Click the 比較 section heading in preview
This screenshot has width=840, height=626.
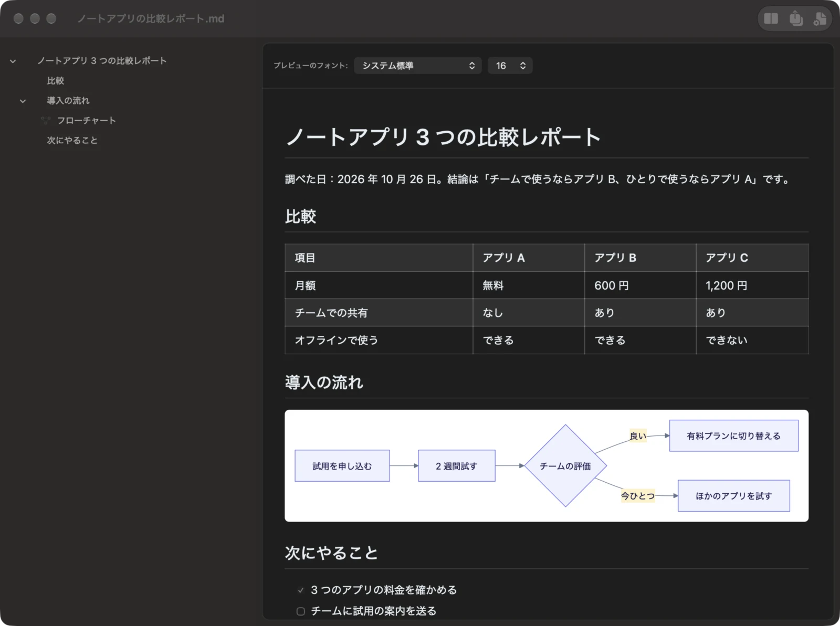coord(300,217)
